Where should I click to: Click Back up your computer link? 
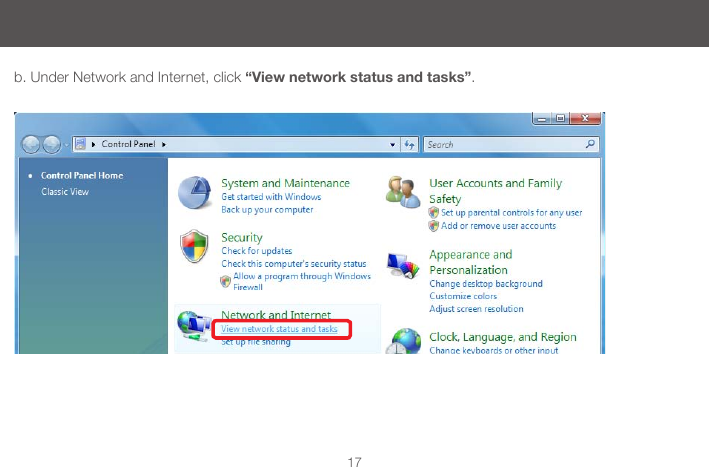pos(267,210)
